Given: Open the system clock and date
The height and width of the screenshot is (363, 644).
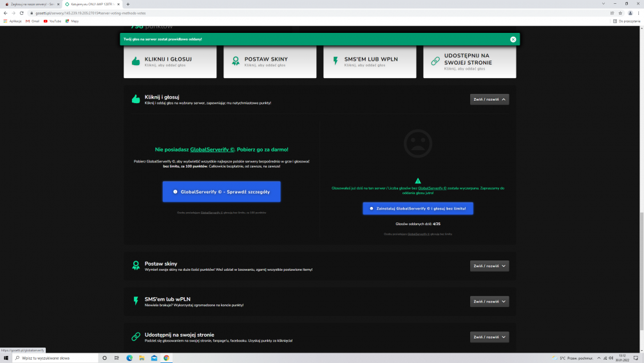Looking at the screenshot, I should coord(622,358).
